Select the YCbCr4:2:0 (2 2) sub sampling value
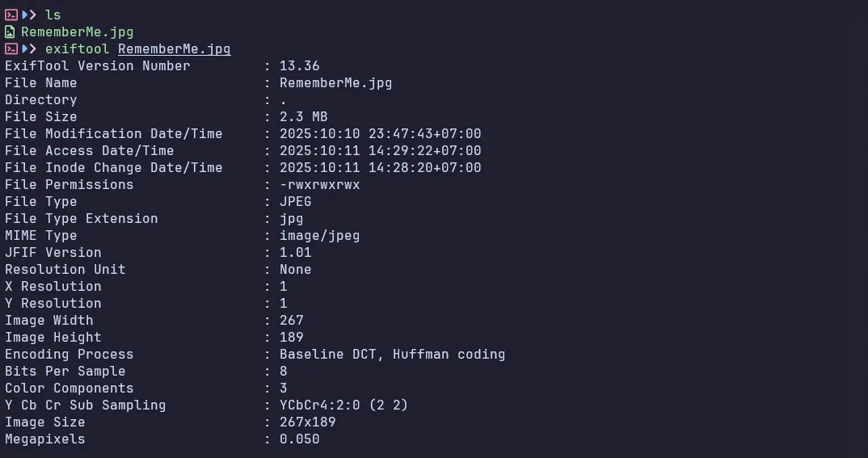 [343, 405]
